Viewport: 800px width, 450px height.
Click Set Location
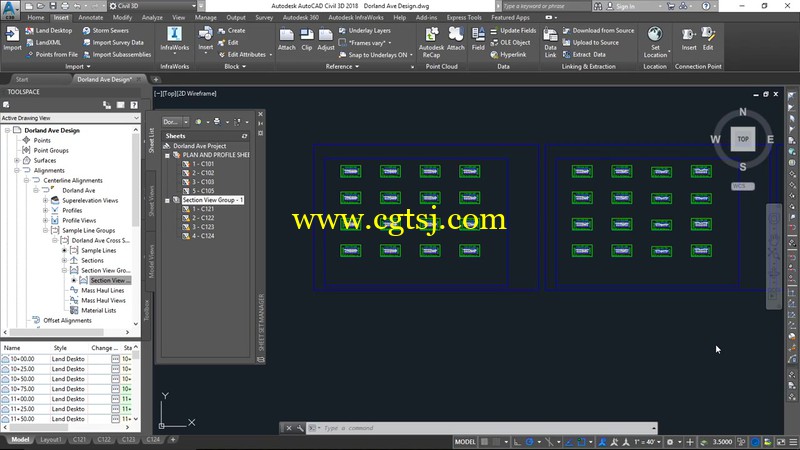[655, 42]
